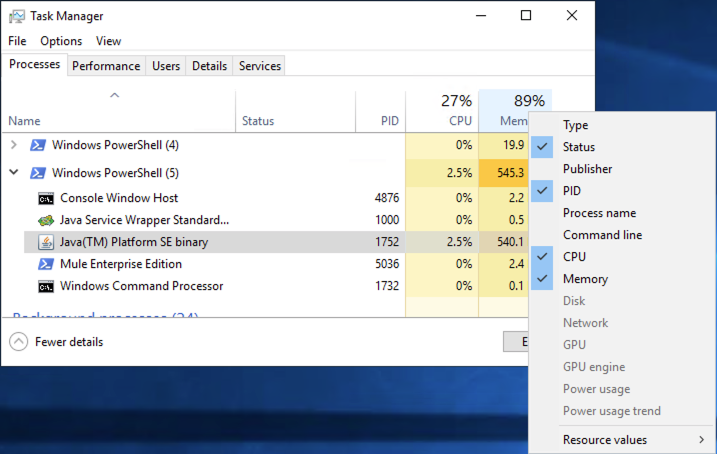Click the Console Window Host process icon
Screen dimensions: 717x454
click(46, 198)
